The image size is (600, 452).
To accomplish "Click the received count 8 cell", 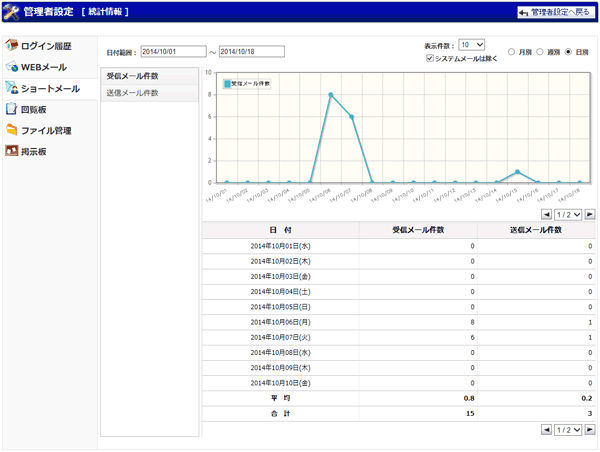I will pyautogui.click(x=418, y=322).
